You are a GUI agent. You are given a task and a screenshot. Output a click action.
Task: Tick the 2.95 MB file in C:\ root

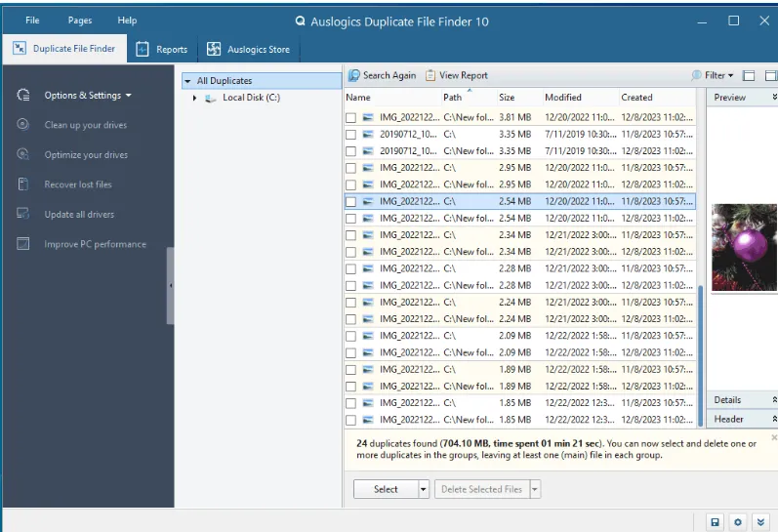click(x=350, y=168)
